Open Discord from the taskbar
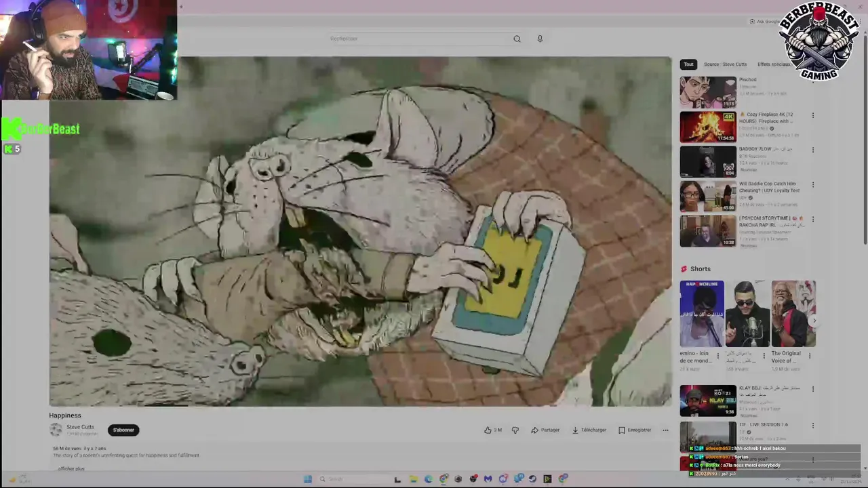The width and height of the screenshot is (868, 488). point(503,479)
